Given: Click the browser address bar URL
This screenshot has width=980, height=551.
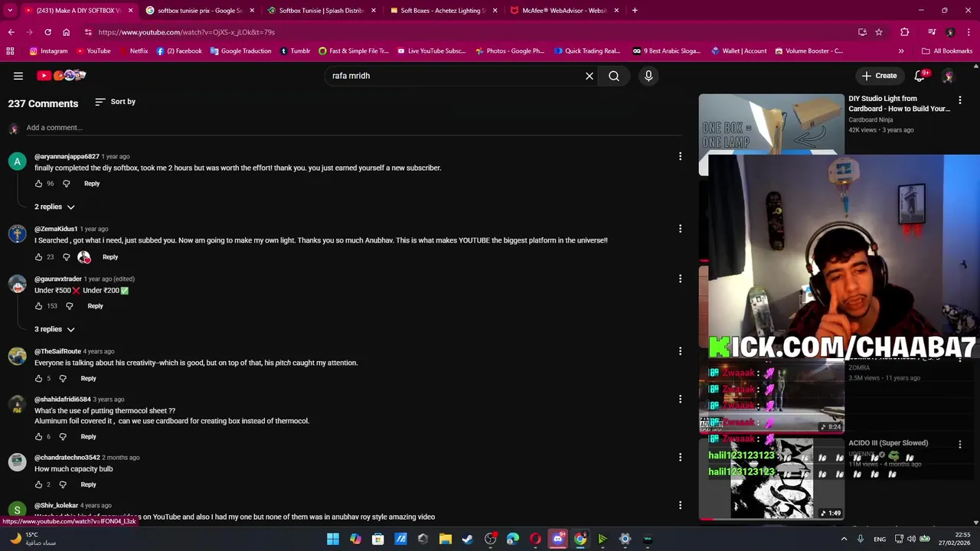Looking at the screenshot, I should click(186, 32).
